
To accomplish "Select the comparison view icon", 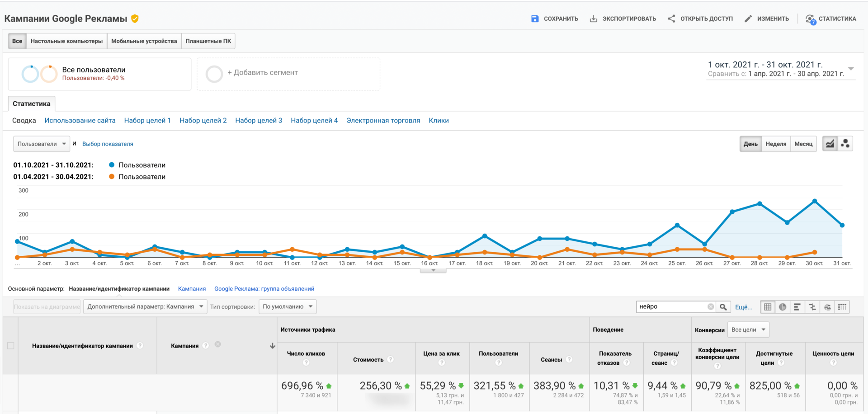I will click(x=812, y=307).
